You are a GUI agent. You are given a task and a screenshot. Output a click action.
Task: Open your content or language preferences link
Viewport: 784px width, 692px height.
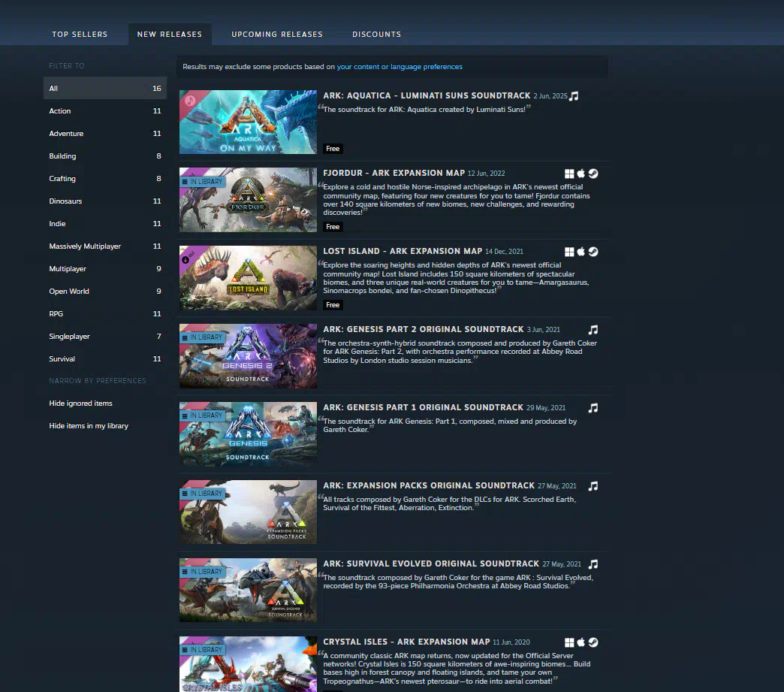(400, 67)
